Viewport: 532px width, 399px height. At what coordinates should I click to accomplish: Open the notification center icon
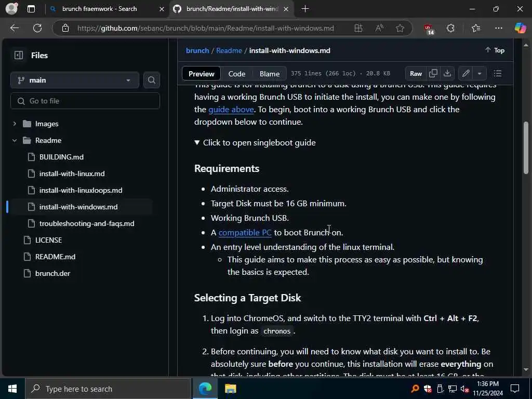coord(515,389)
